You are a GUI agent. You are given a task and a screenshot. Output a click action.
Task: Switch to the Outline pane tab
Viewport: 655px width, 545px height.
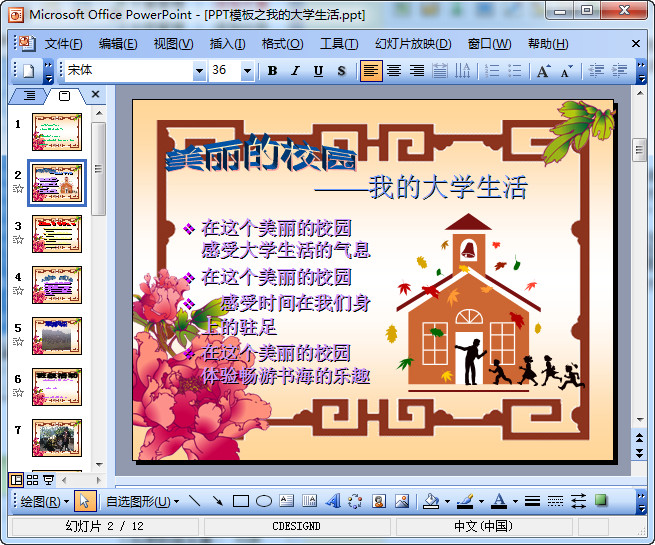tap(29, 96)
